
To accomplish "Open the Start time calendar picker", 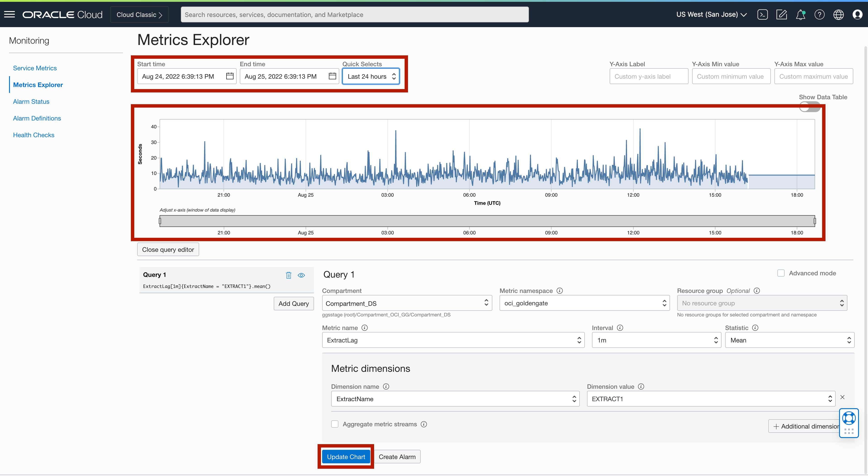I will click(x=229, y=76).
